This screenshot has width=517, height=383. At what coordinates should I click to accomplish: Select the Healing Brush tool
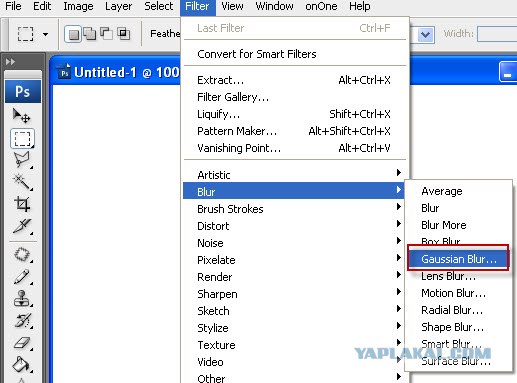point(22,255)
